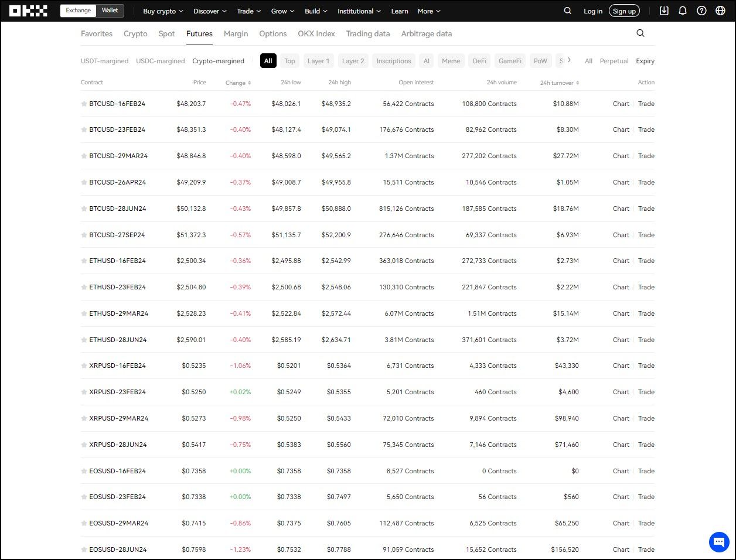Viewport: 736px width, 560px height.
Task: Open the notifications bell icon
Action: pos(683,11)
